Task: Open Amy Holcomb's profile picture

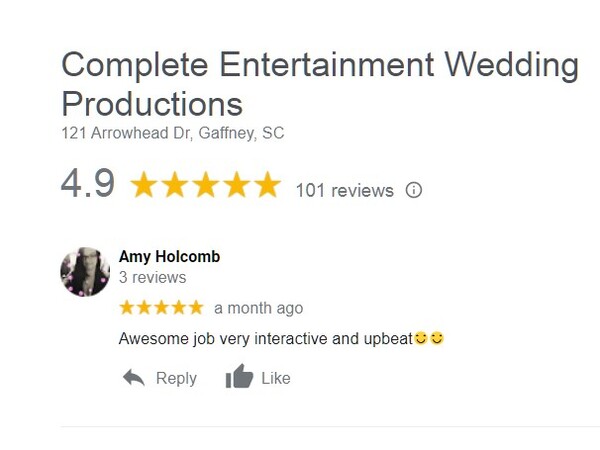Action: pos(85,272)
